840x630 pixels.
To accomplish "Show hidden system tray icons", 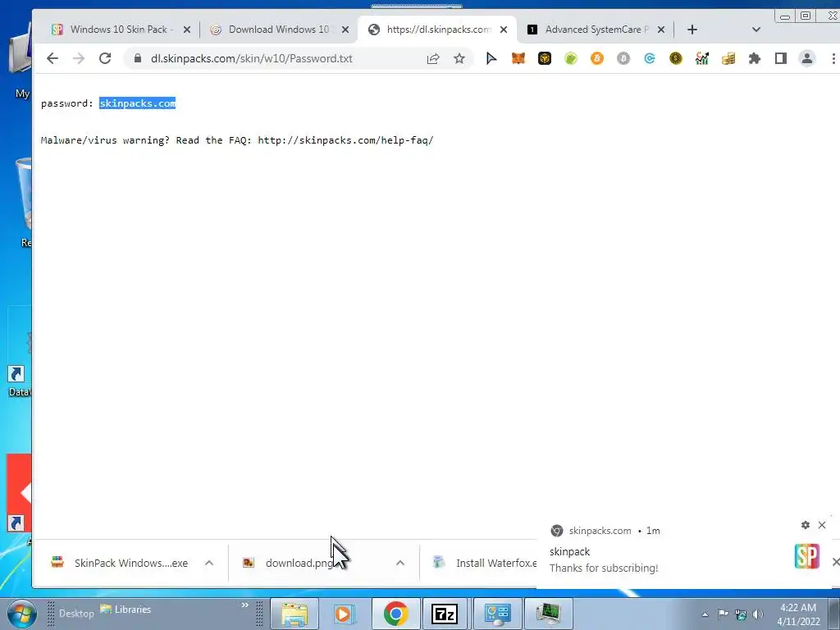I will [705, 614].
